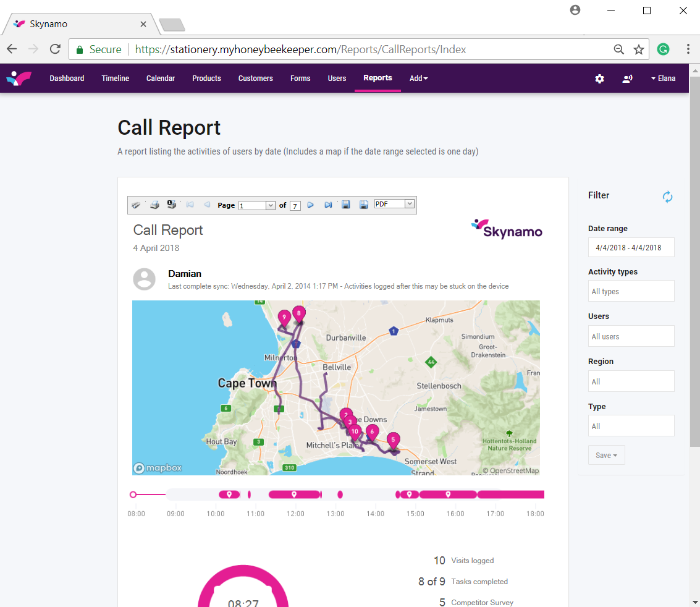The height and width of the screenshot is (607, 700).
Task: Click the first save/export disk icon
Action: pyautogui.click(x=345, y=205)
